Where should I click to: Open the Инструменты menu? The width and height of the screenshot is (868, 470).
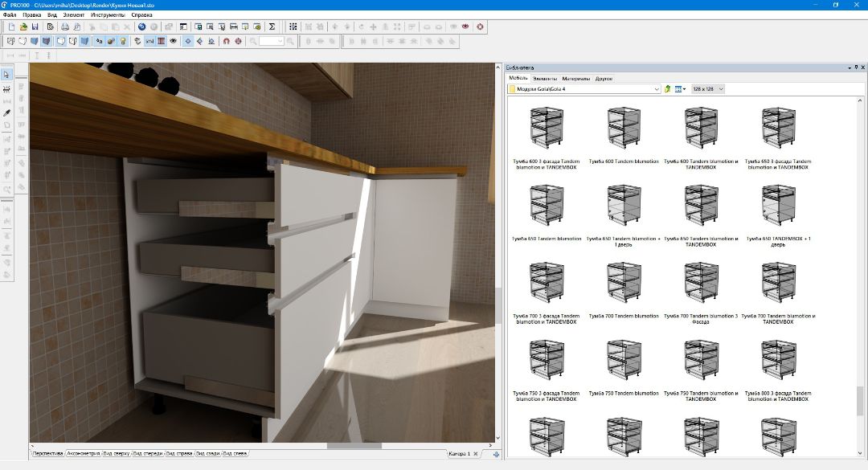pyautogui.click(x=108, y=15)
